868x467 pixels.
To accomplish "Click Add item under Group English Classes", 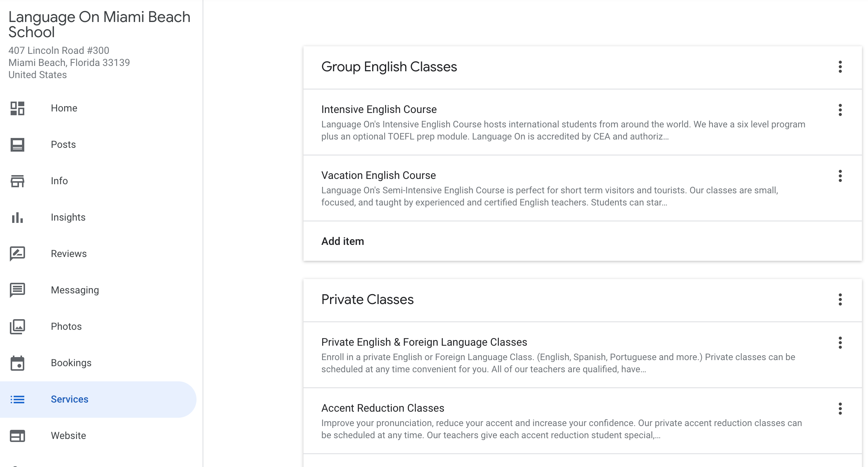I will point(343,241).
